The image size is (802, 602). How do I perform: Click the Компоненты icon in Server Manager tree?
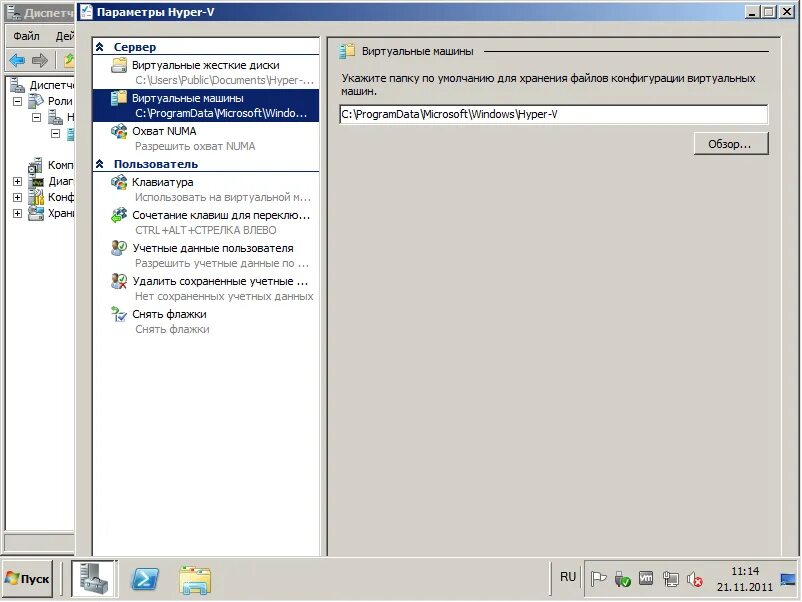click(x=36, y=165)
